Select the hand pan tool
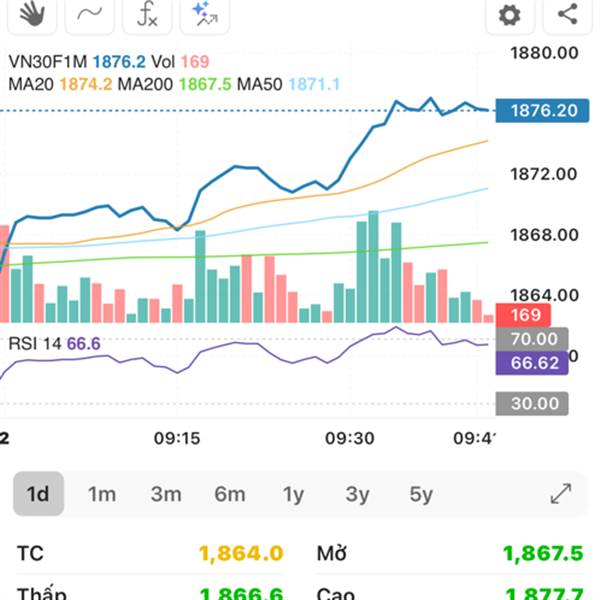The image size is (600, 600). click(33, 13)
